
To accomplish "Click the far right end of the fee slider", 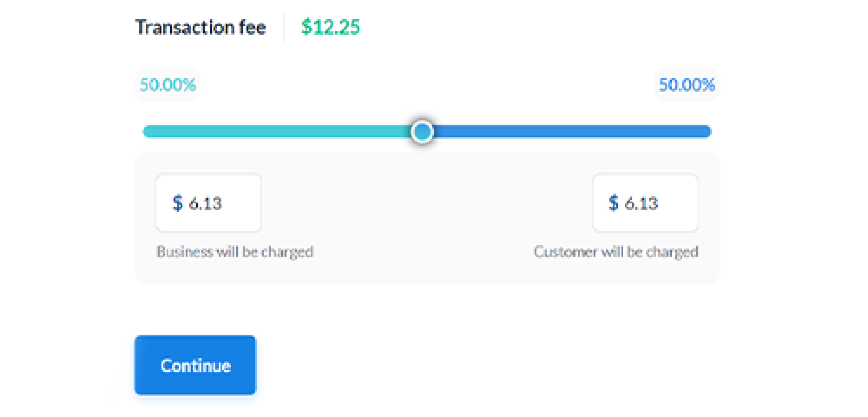I will [707, 131].
